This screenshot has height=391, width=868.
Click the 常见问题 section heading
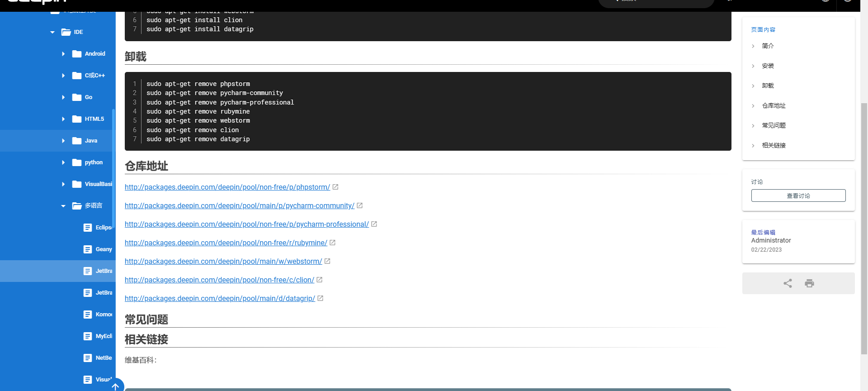pos(146,319)
